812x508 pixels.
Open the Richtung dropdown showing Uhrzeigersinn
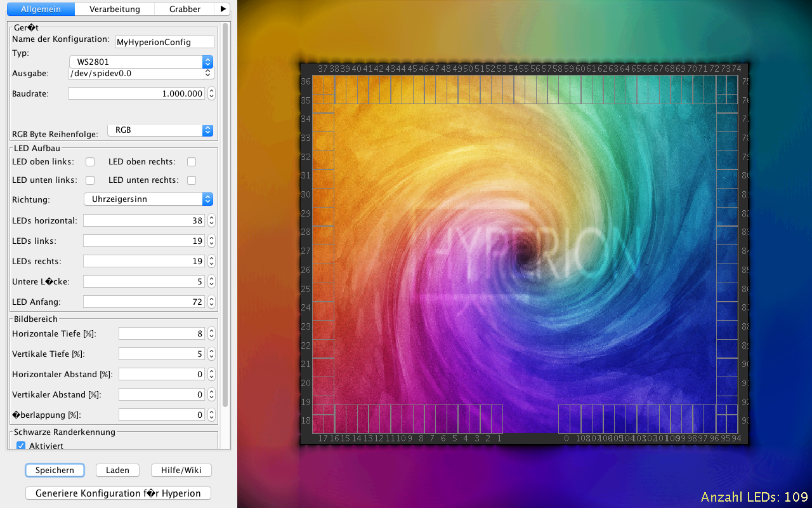[x=148, y=199]
